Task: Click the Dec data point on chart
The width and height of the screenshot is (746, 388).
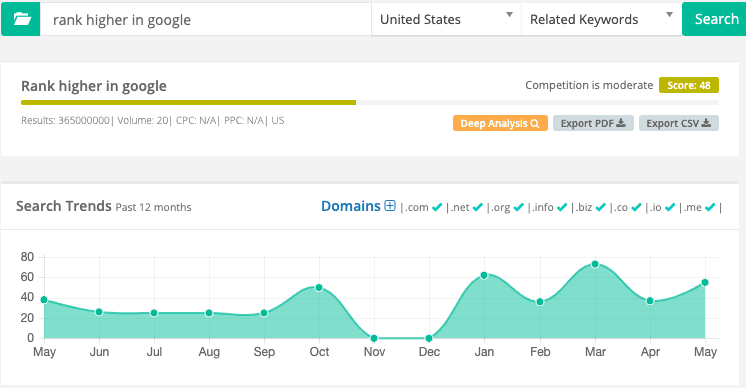Action: point(429,338)
